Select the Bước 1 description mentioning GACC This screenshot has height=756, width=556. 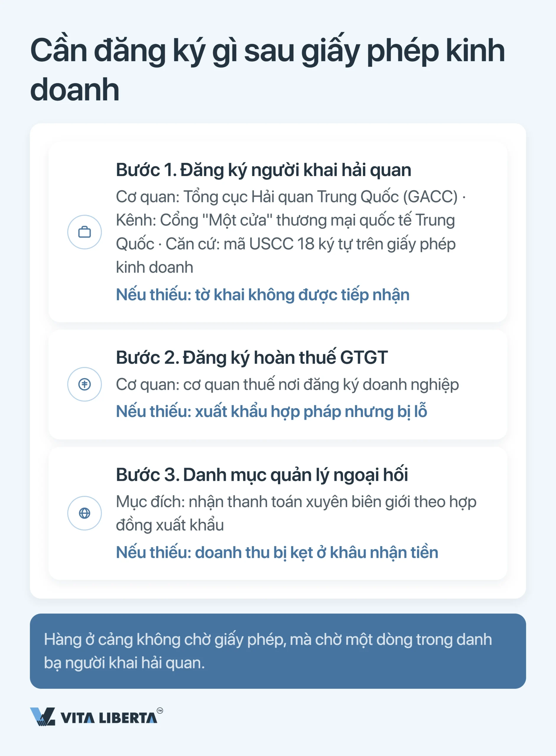(x=291, y=232)
